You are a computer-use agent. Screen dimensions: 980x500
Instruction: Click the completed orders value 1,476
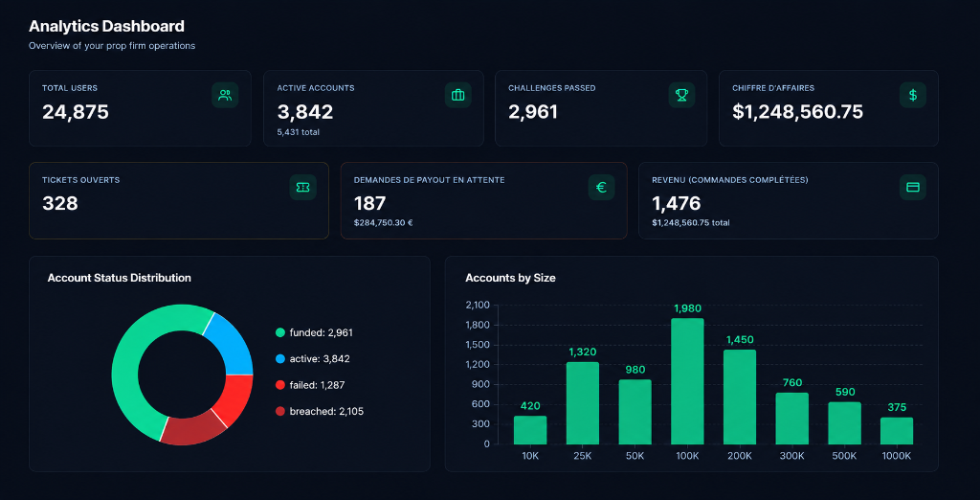pos(677,203)
